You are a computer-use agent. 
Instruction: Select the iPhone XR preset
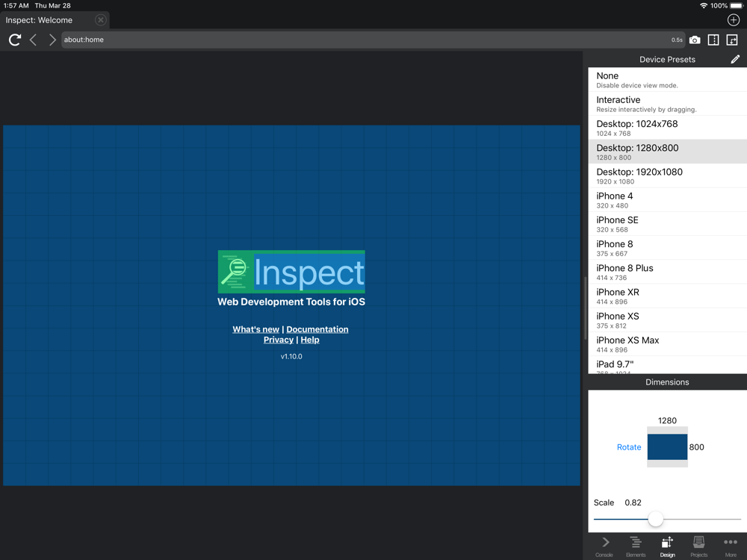(x=667, y=296)
